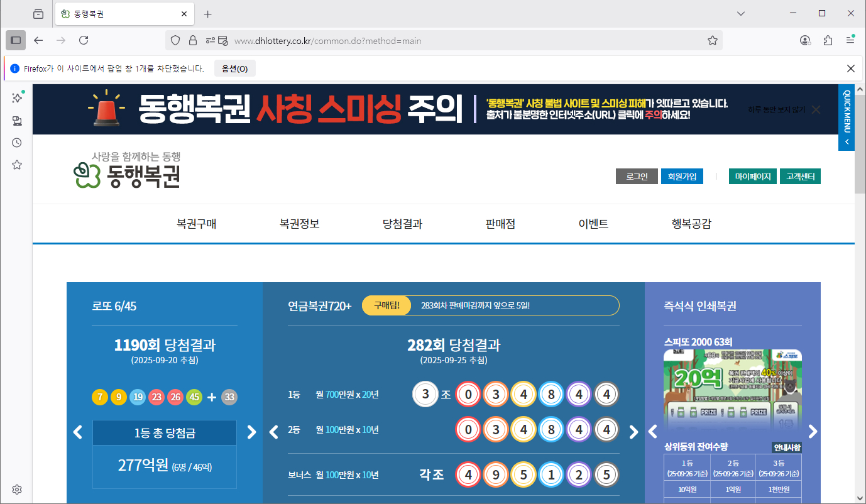The image size is (866, 504).
Task: Open the 당첨결과 menu
Action: 402,224
